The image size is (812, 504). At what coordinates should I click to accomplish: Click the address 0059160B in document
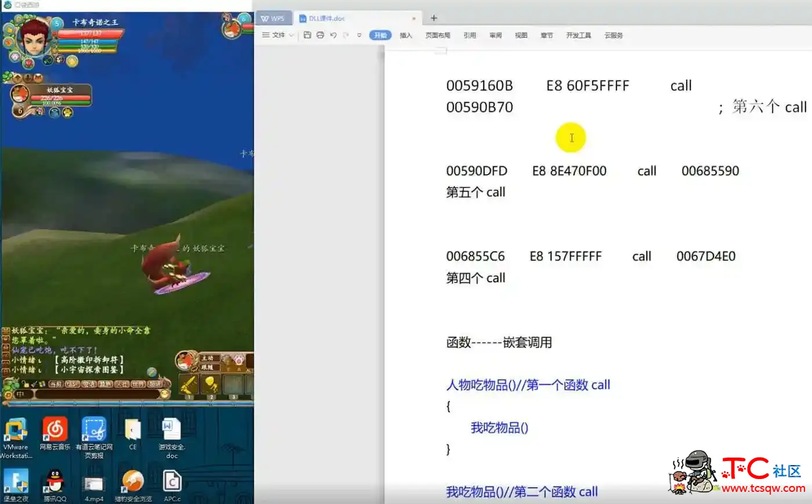pos(479,86)
